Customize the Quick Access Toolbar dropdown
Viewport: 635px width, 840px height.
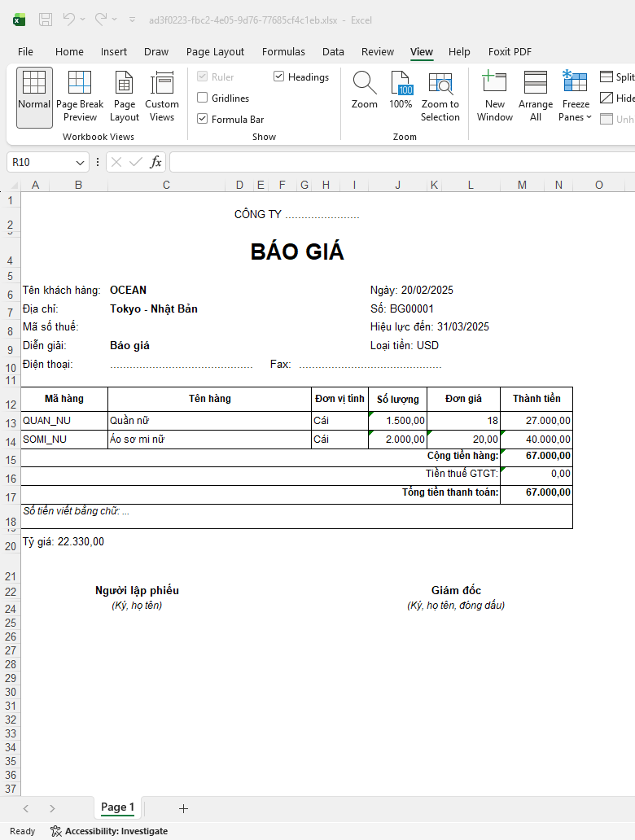click(x=133, y=20)
